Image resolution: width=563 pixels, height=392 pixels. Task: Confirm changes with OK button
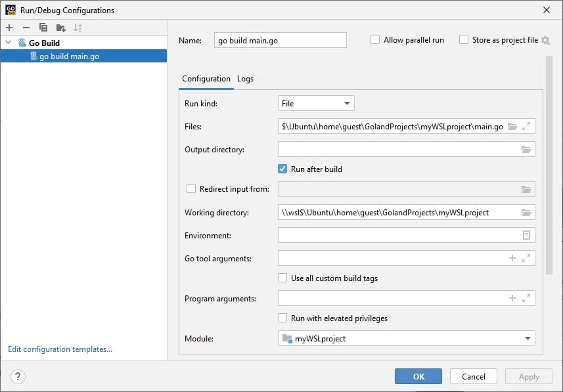(x=418, y=376)
